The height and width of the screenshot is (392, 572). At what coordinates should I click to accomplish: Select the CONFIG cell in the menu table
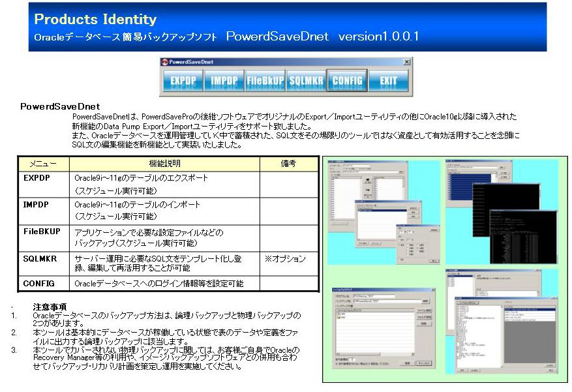click(44, 283)
